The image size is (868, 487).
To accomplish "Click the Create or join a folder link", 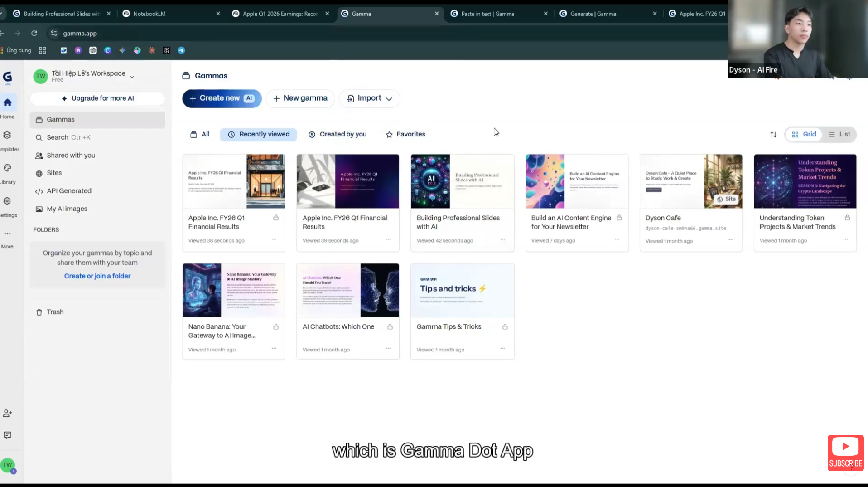I will pos(97,276).
